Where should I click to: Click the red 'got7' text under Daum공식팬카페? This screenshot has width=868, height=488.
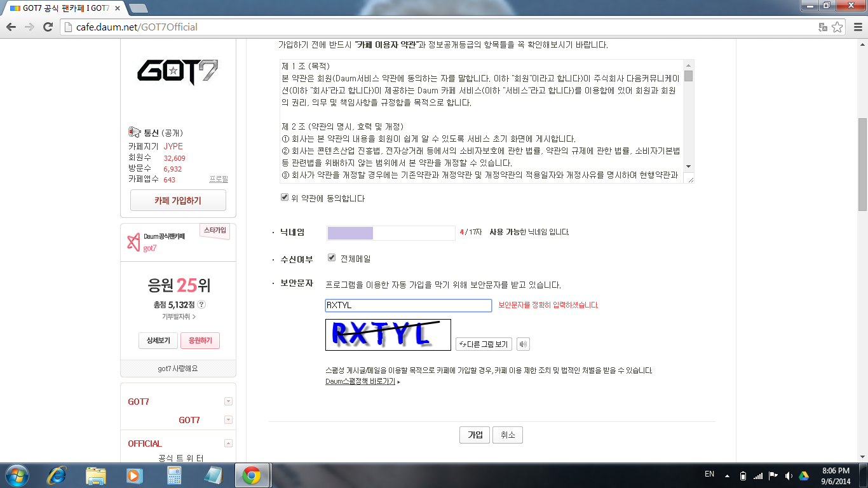149,248
